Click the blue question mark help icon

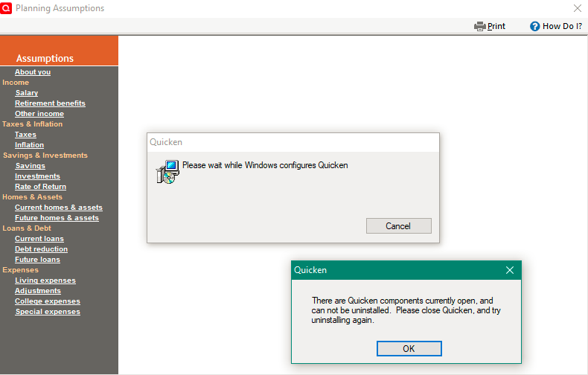(x=534, y=26)
